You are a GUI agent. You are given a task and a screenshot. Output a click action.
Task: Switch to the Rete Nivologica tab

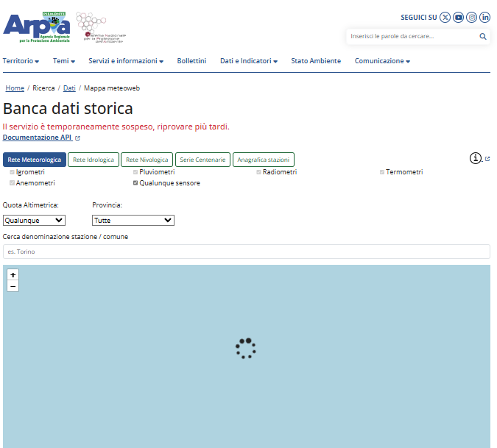pyautogui.click(x=147, y=160)
